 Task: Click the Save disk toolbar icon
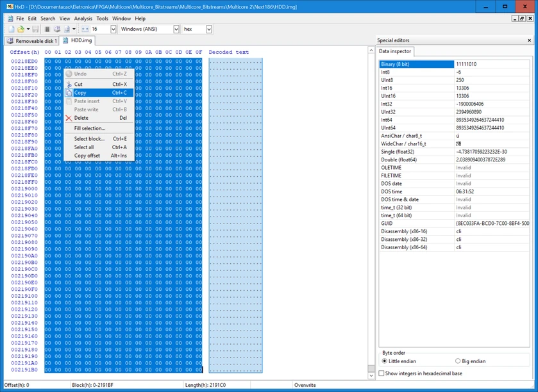tap(35, 29)
